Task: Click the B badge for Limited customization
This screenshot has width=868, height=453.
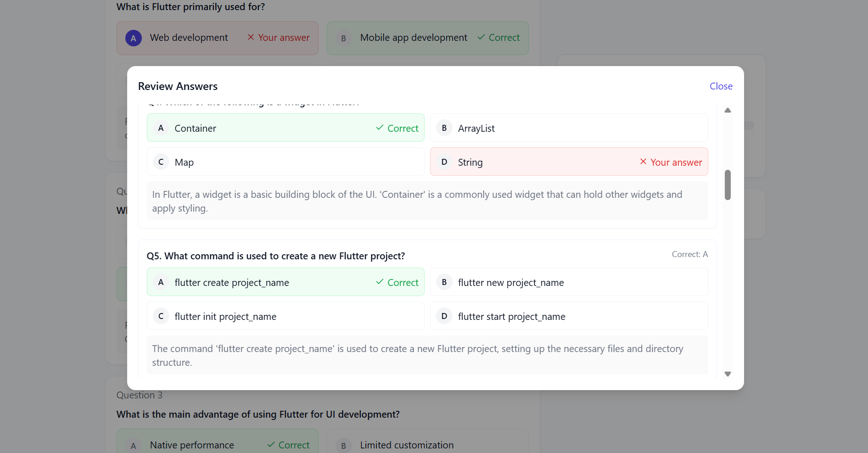Action: [343, 446]
